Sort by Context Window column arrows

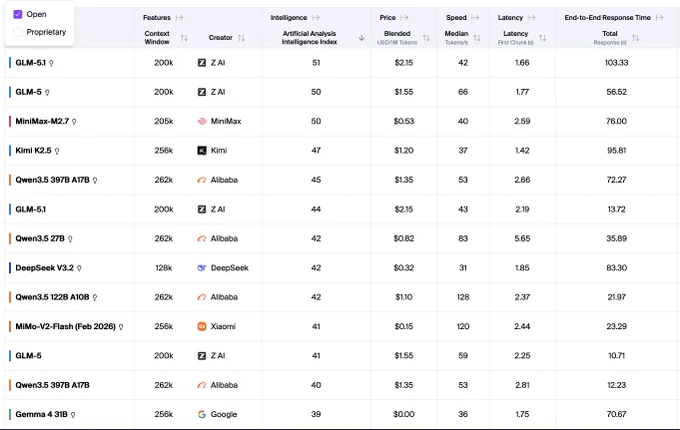(x=184, y=38)
